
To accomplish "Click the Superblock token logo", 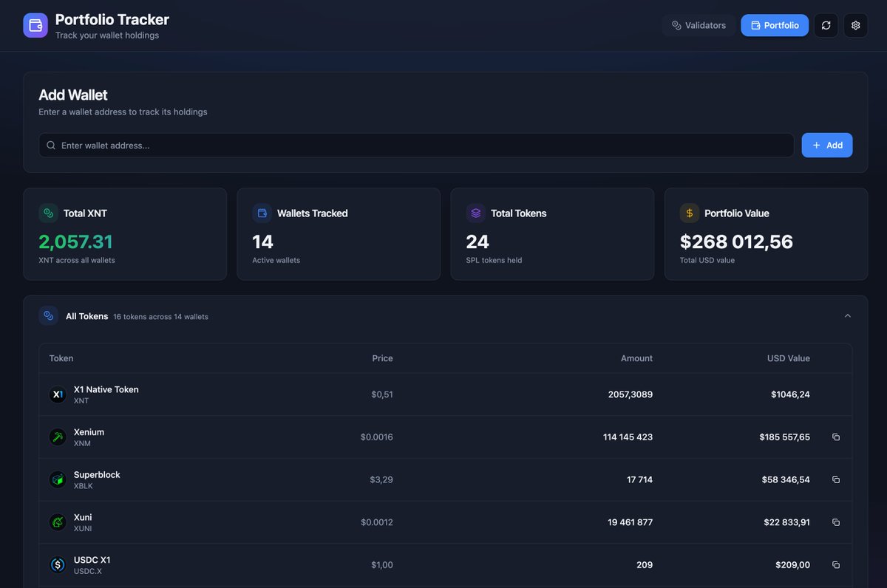I will tap(58, 480).
